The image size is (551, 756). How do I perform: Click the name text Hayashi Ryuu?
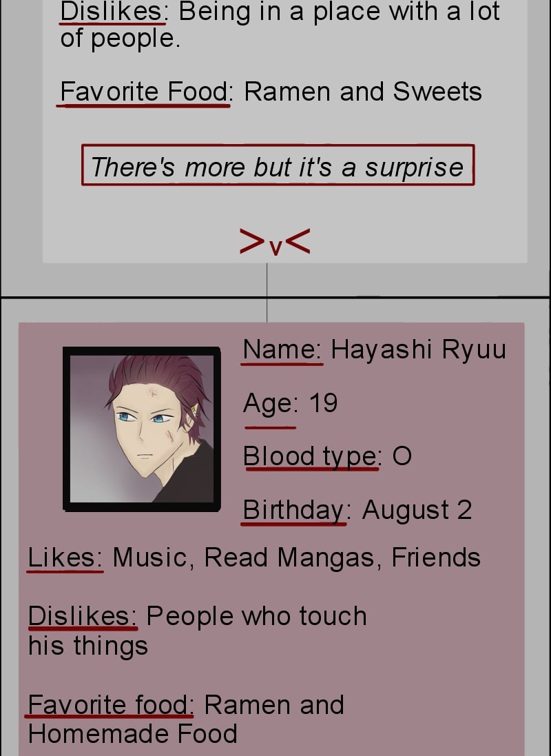click(419, 349)
